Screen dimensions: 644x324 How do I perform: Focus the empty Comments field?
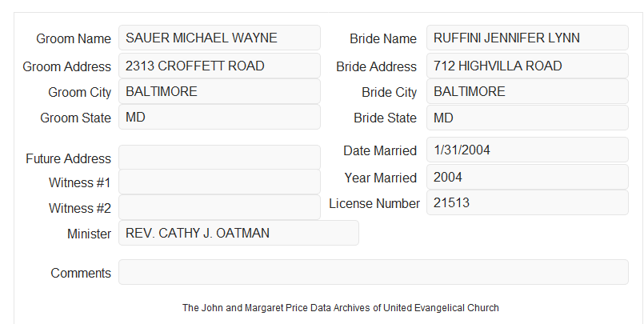[374, 272]
